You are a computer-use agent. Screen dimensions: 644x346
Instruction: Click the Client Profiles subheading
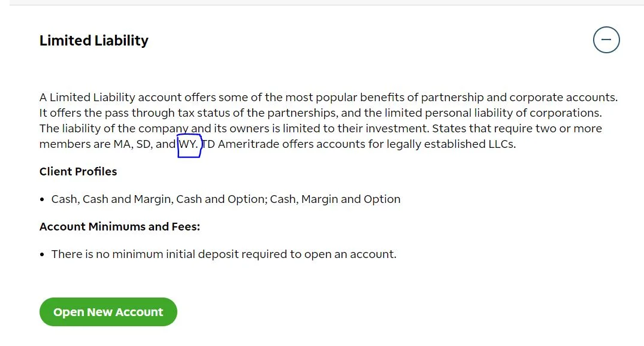click(78, 172)
